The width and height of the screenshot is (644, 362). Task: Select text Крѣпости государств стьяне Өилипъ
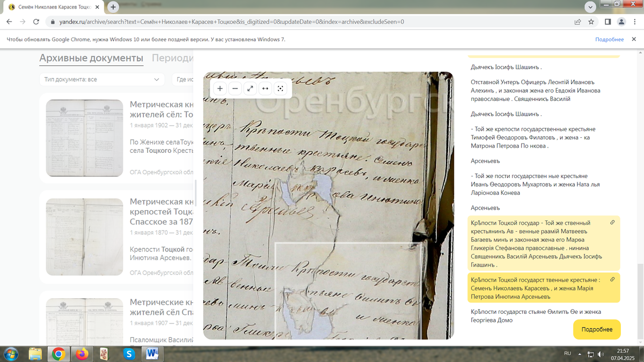click(x=535, y=316)
